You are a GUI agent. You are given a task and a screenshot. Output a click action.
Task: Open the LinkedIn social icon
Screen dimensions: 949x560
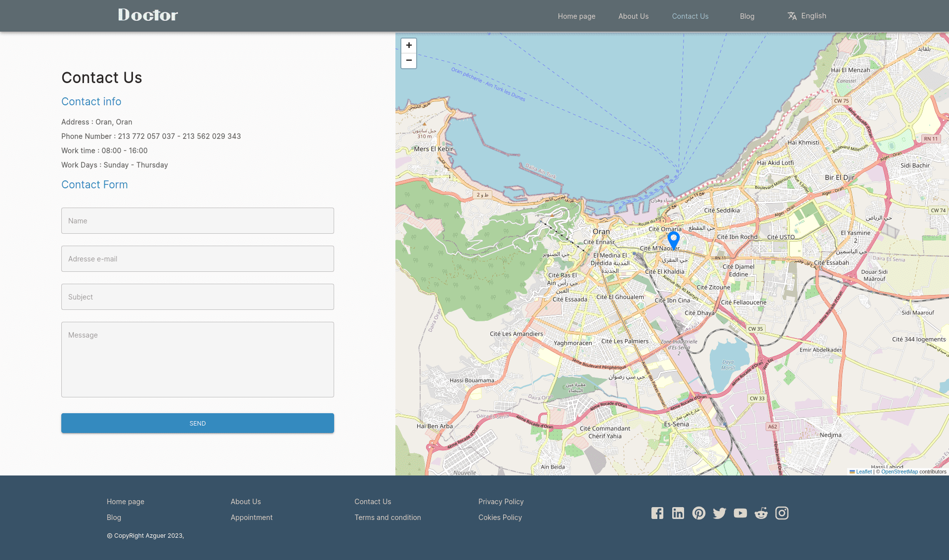pos(678,513)
